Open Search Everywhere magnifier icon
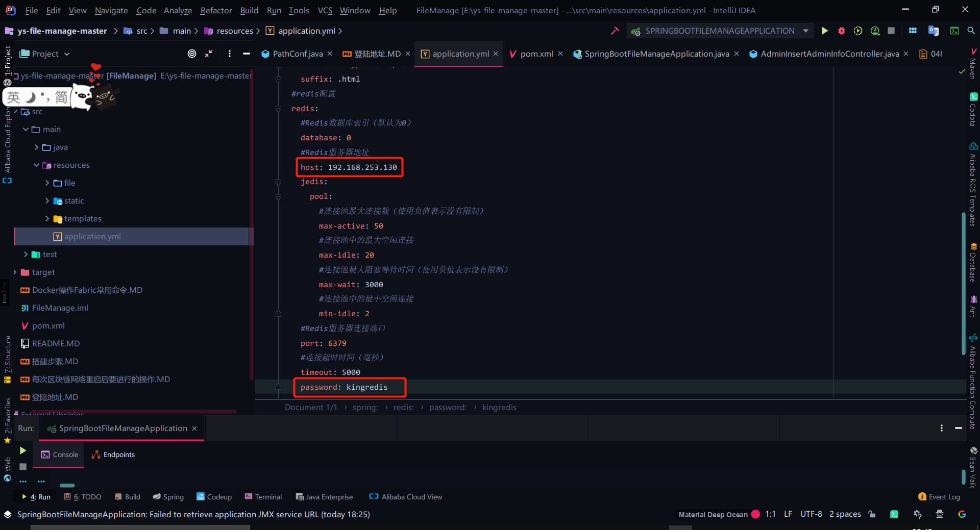The height and width of the screenshot is (530, 980). (x=971, y=31)
